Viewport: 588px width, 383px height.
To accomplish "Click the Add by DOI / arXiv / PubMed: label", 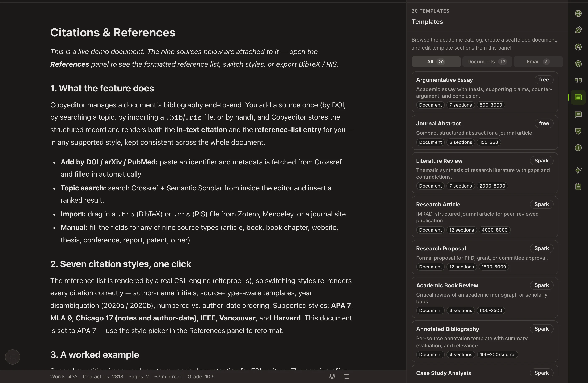I will click(109, 162).
